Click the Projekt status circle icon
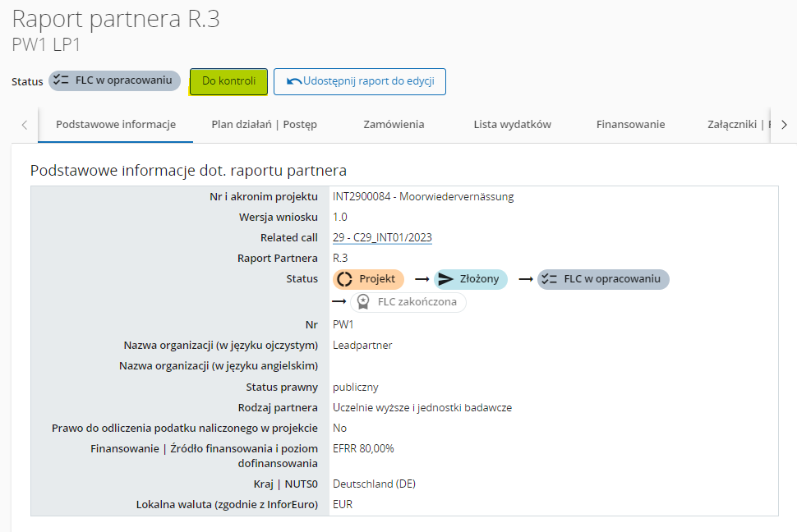 (345, 279)
